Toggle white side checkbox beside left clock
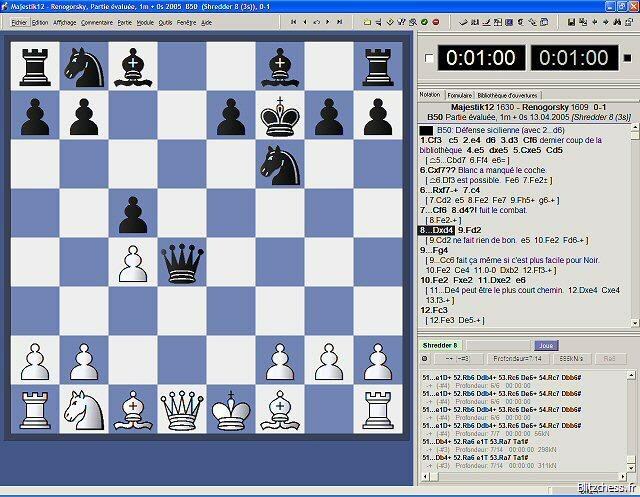The width and height of the screenshot is (640, 497). tap(430, 59)
